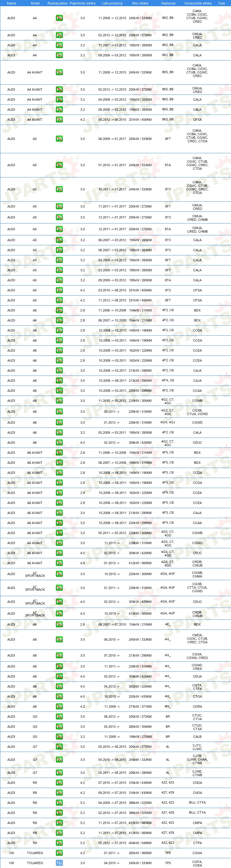The image size is (231, 868).
Task: Click the 'Oznaczenie silnika' column header
Action: (x=198, y=3)
